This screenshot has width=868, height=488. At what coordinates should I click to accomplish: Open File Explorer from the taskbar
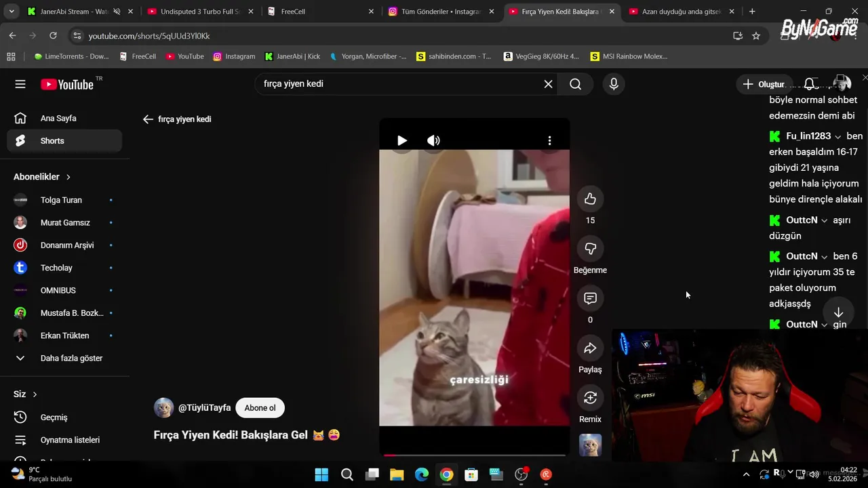[397, 474]
